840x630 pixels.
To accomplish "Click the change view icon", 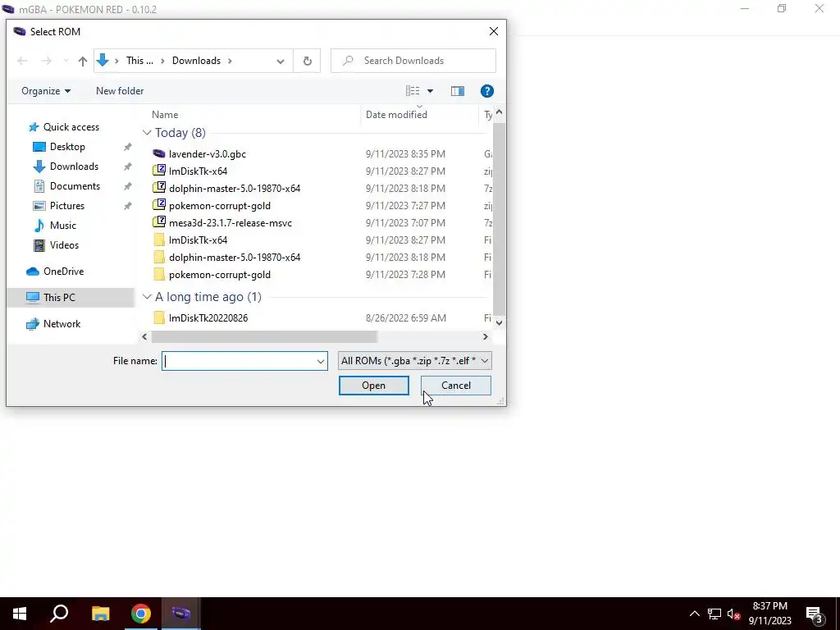I will pos(413,91).
